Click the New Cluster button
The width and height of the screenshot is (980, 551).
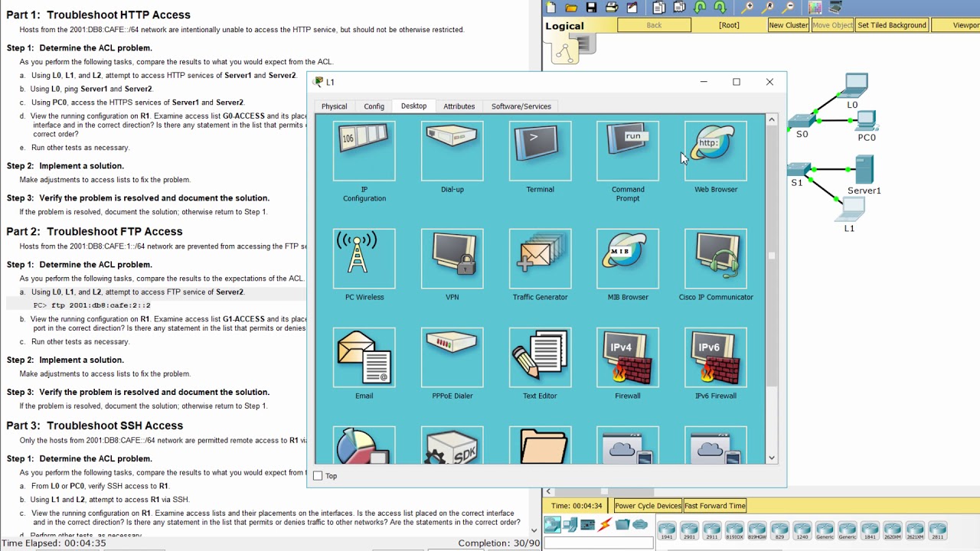pyautogui.click(x=789, y=25)
